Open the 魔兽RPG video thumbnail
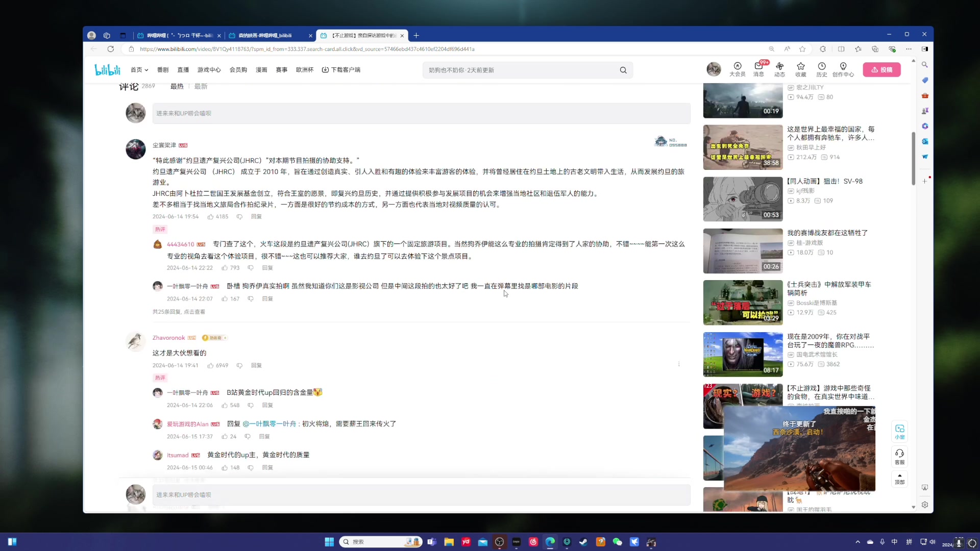The width and height of the screenshot is (980, 551). click(x=743, y=355)
